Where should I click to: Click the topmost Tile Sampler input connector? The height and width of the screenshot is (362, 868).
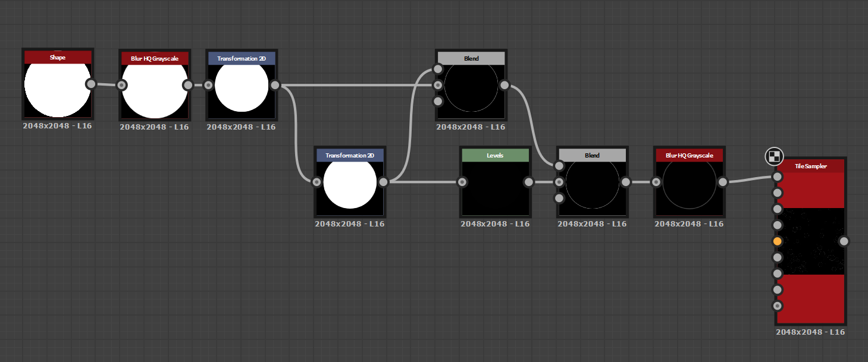coord(777,177)
